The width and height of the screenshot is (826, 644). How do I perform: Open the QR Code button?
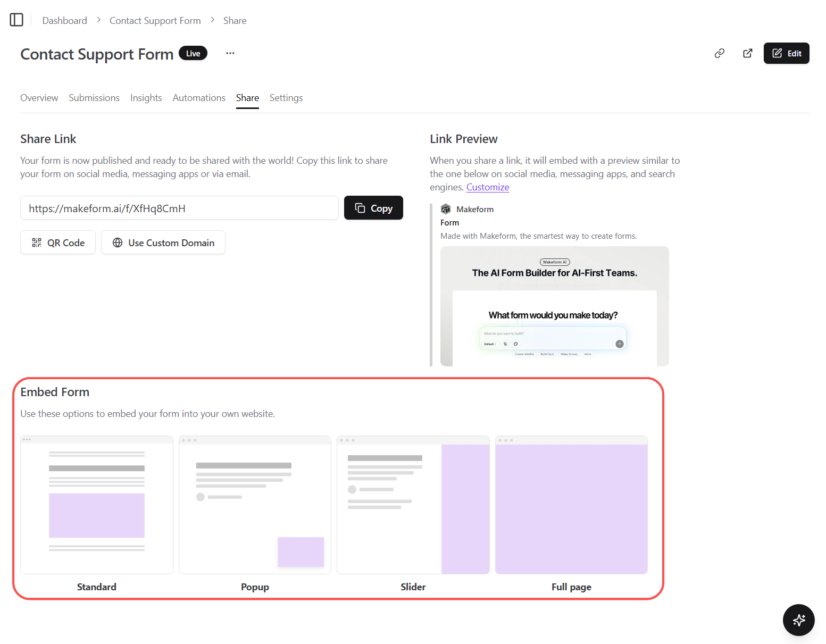(58, 242)
